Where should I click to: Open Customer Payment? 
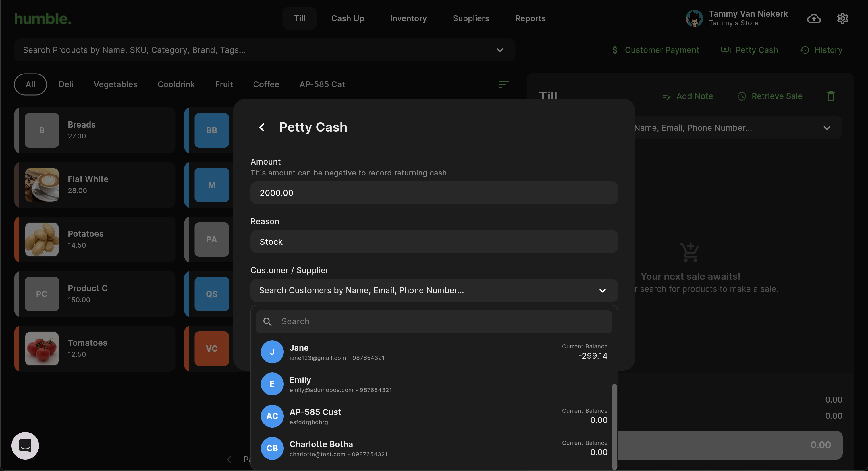(655, 50)
